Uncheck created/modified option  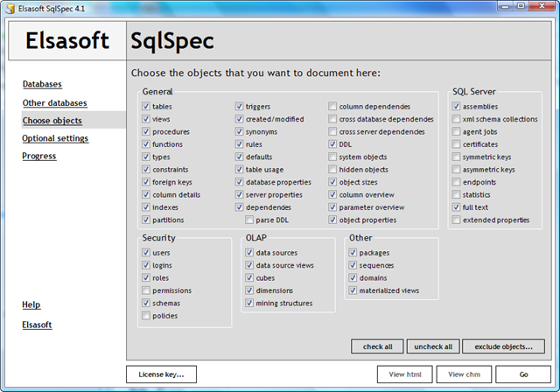(239, 118)
